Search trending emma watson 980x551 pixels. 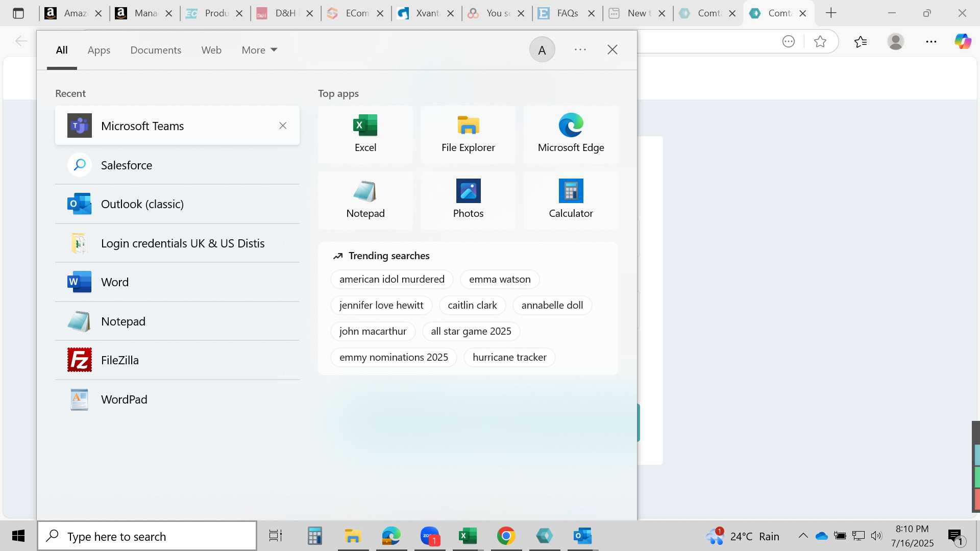coord(500,279)
